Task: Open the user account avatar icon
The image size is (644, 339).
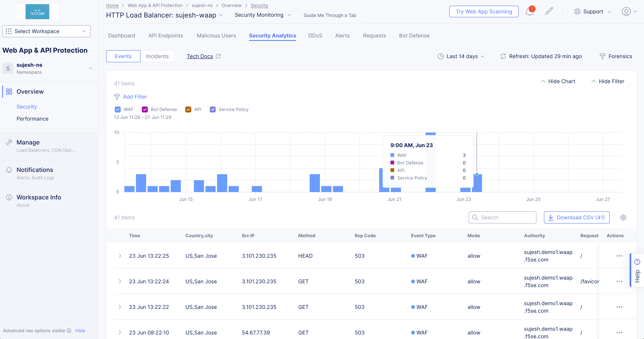Action: 626,11
